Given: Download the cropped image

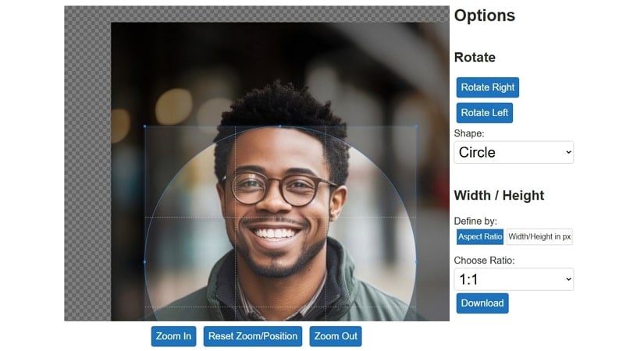Looking at the screenshot, I should pos(482,303).
